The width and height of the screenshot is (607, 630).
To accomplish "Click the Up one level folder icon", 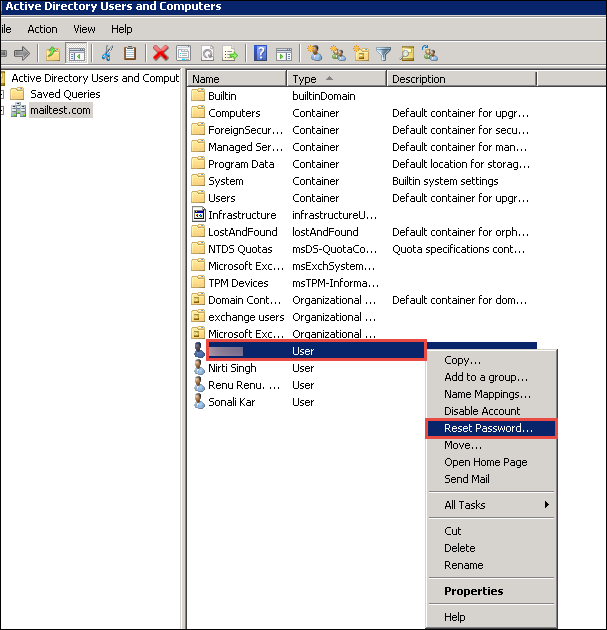I will click(53, 53).
